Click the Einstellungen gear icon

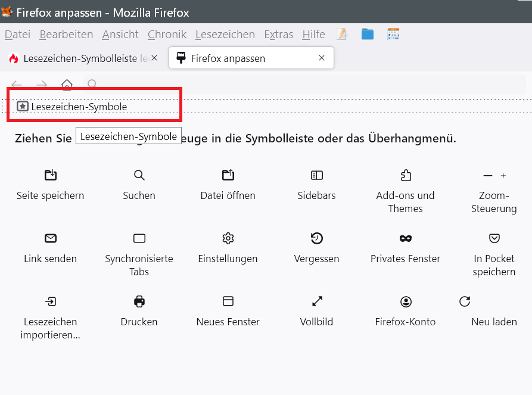tap(228, 238)
